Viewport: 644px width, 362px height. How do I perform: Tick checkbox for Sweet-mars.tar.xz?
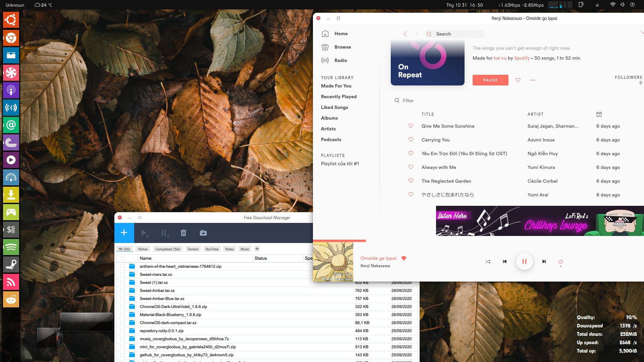tap(122, 275)
